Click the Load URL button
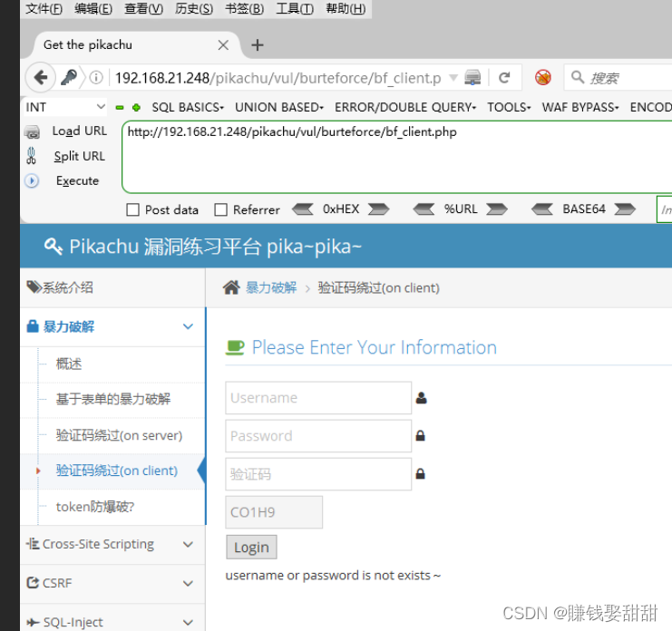Image resolution: width=672 pixels, height=631 pixels. click(79, 131)
